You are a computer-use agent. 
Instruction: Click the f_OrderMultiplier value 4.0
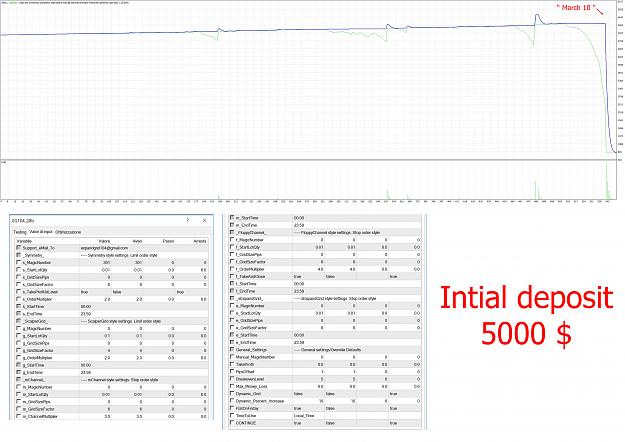click(320, 269)
